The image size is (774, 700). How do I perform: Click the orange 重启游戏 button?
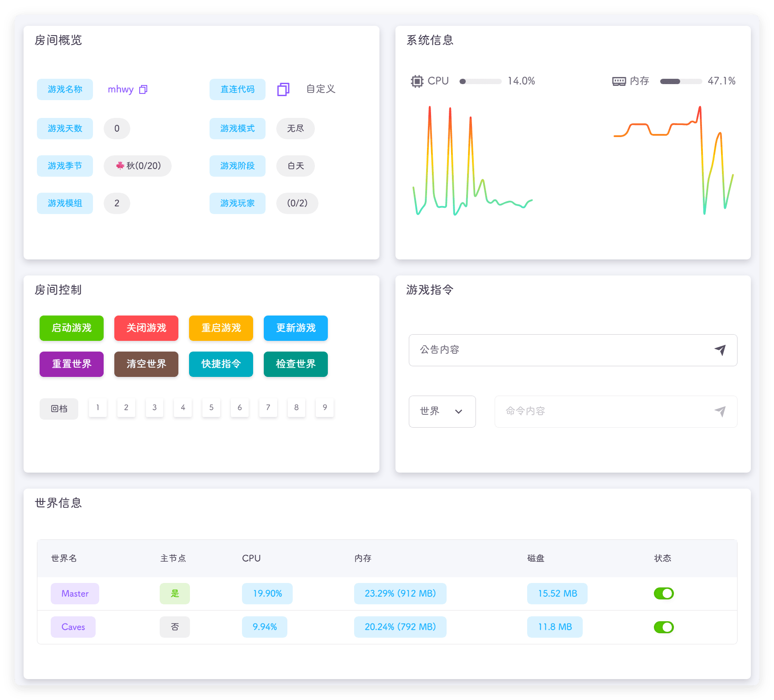pos(221,328)
